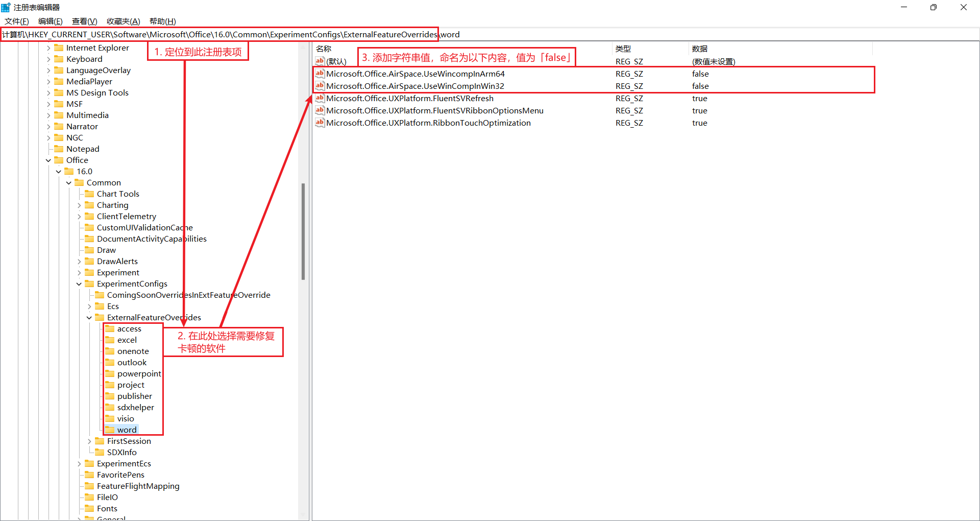Select the Draw folder icon
Image resolution: width=980 pixels, height=521 pixels.
[89, 250]
